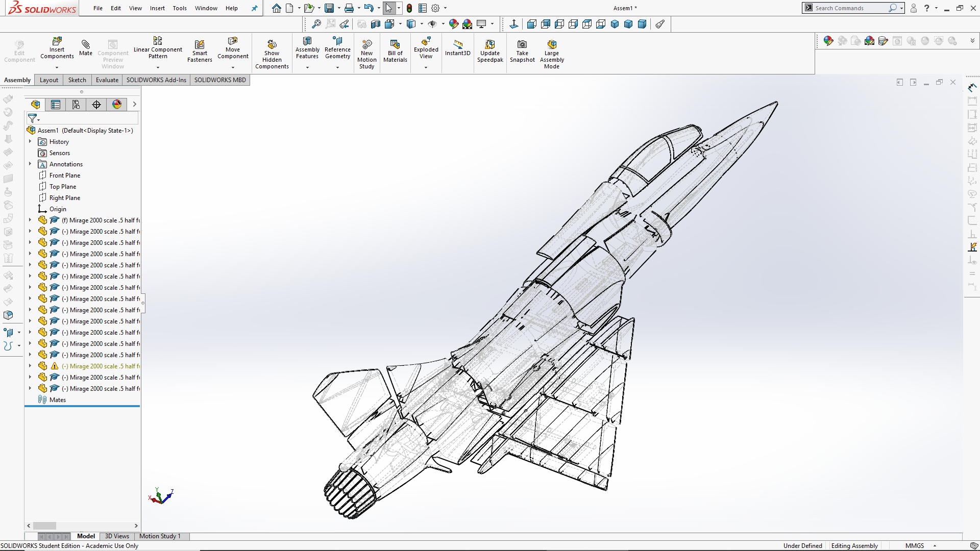980x551 pixels.
Task: Switch to 3D Views tab
Action: coord(117,536)
